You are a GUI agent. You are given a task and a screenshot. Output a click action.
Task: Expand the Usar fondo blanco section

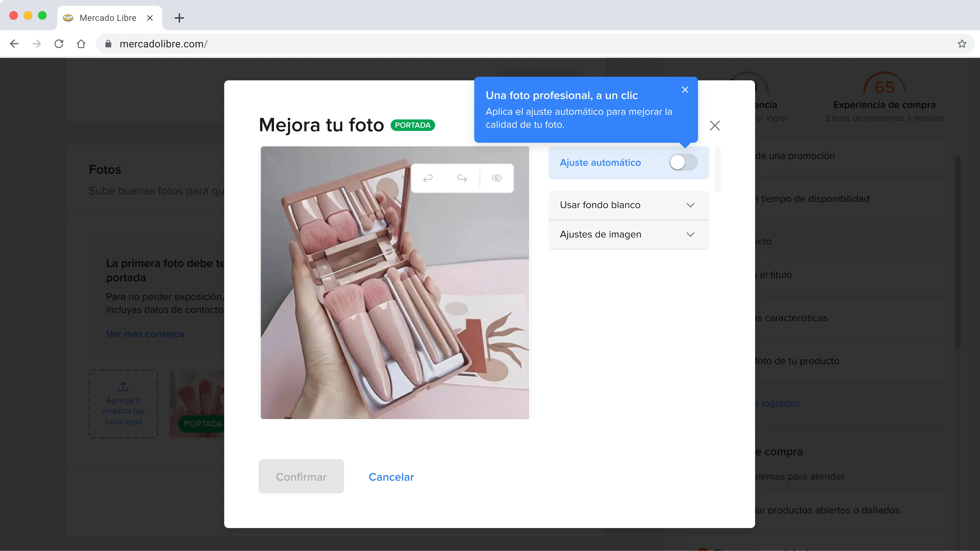click(628, 205)
